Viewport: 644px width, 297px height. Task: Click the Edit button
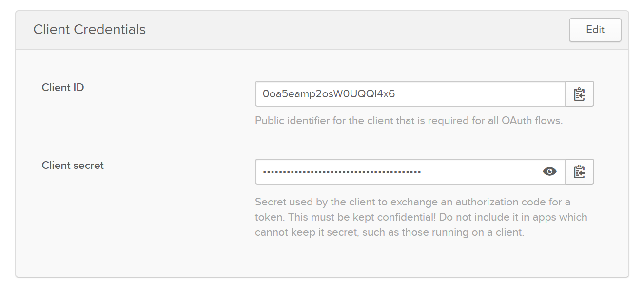click(x=595, y=30)
